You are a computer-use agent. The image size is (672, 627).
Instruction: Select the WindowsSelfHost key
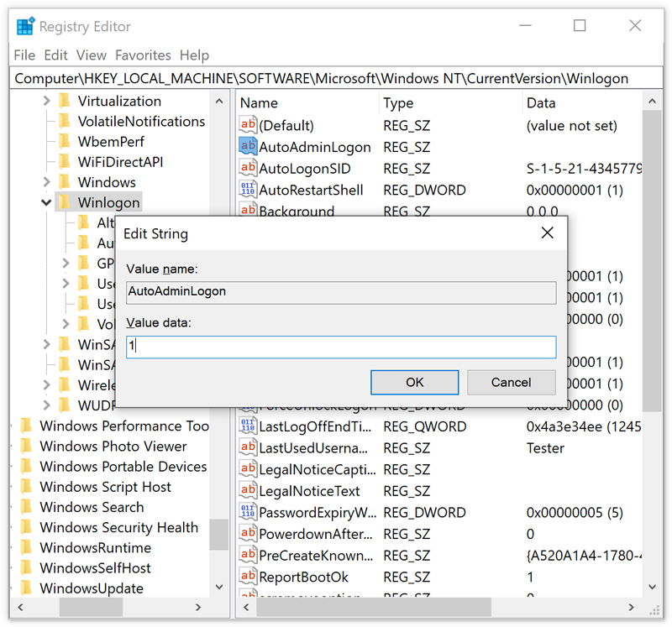[x=95, y=568]
